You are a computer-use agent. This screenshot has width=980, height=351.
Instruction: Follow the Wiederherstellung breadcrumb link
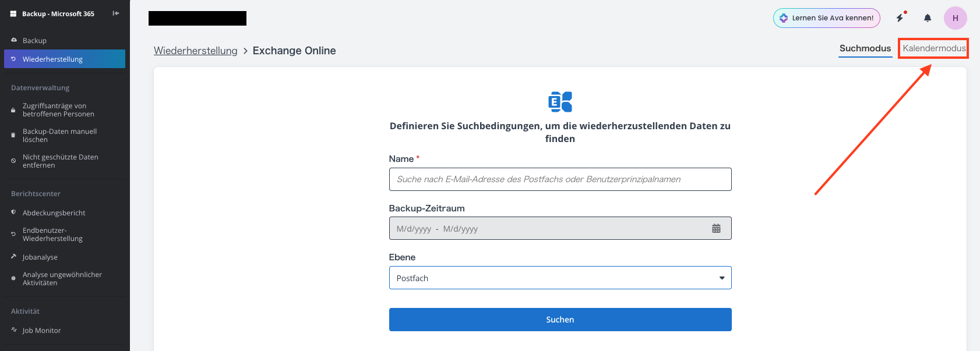pyautogui.click(x=196, y=51)
